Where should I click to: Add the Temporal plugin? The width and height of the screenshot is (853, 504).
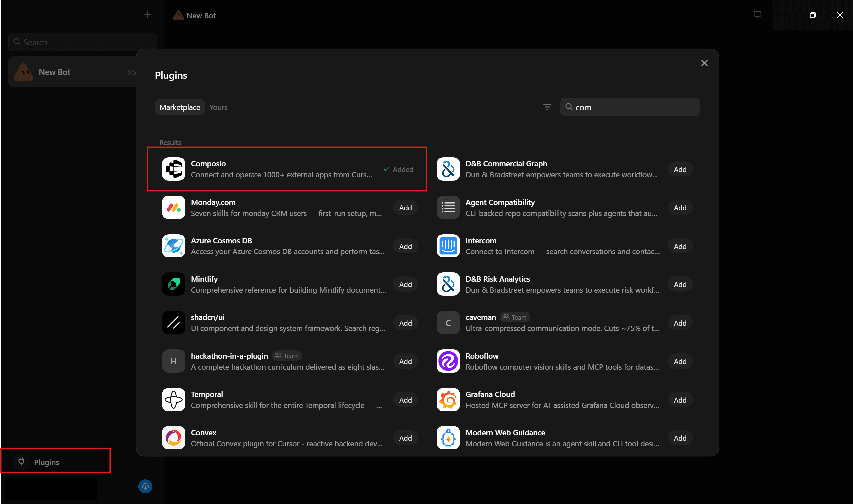click(x=406, y=400)
